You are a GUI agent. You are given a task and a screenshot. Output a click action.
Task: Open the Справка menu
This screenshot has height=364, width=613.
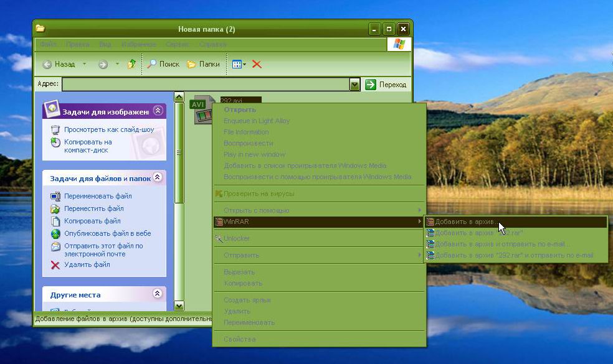point(212,45)
